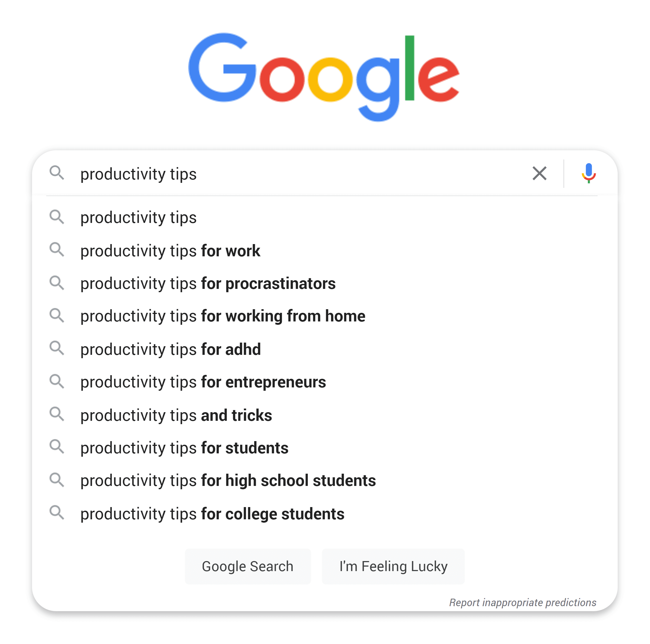Click the magnifier icon beside 'for adhd' suggestion
Screen dimensions: 650x644
57,348
